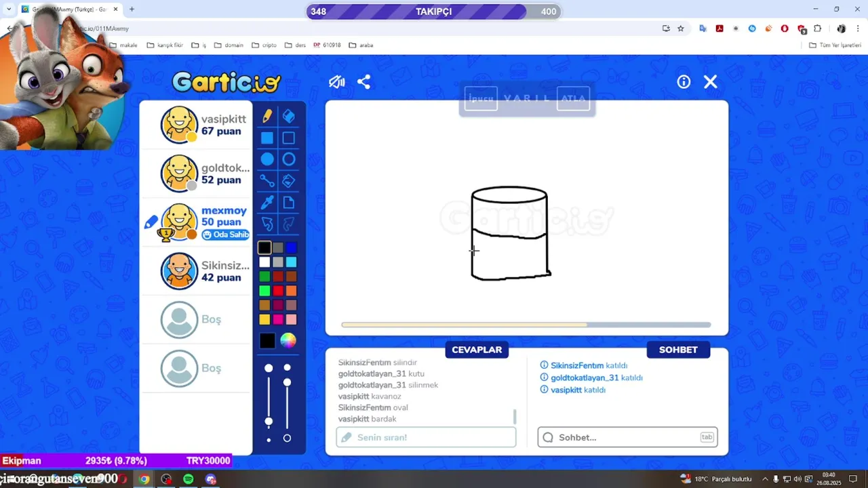Click the İpucu hint button
This screenshot has width=868, height=488.
click(481, 98)
